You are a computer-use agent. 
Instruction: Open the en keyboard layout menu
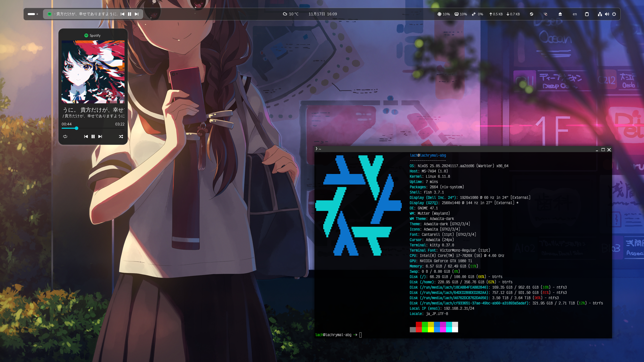coord(575,14)
